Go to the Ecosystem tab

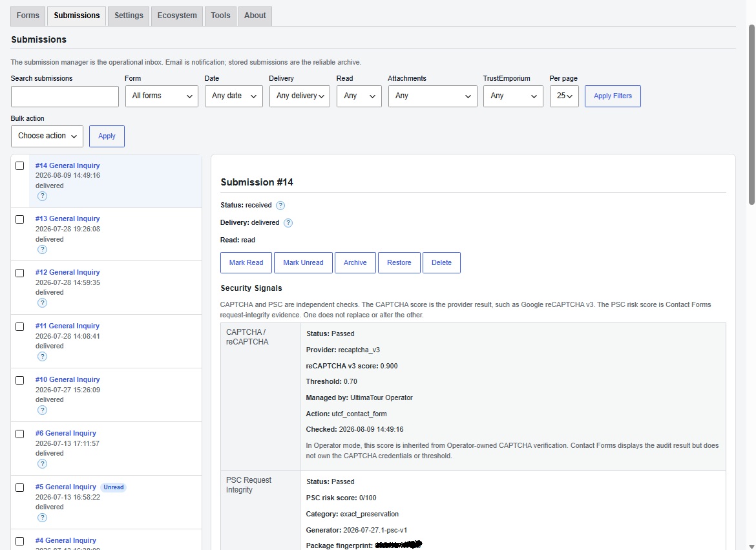coord(177,16)
